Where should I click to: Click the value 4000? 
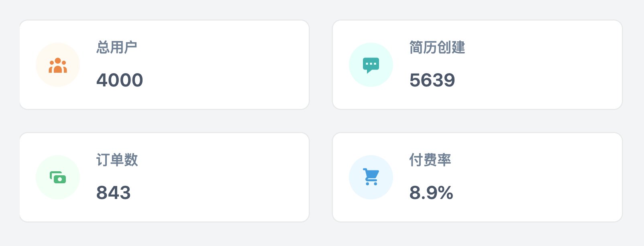pyautogui.click(x=120, y=80)
